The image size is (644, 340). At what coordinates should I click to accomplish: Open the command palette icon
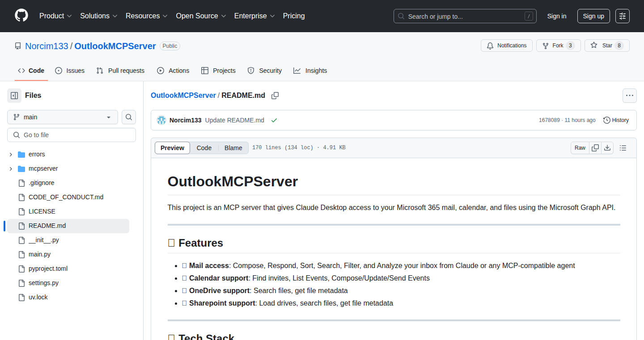click(x=623, y=16)
